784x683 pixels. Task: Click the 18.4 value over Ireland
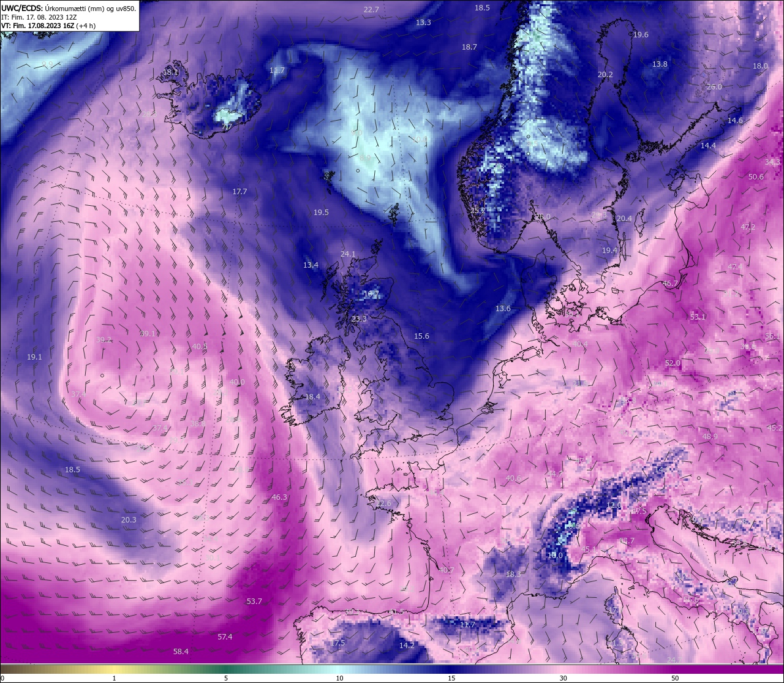coord(312,397)
